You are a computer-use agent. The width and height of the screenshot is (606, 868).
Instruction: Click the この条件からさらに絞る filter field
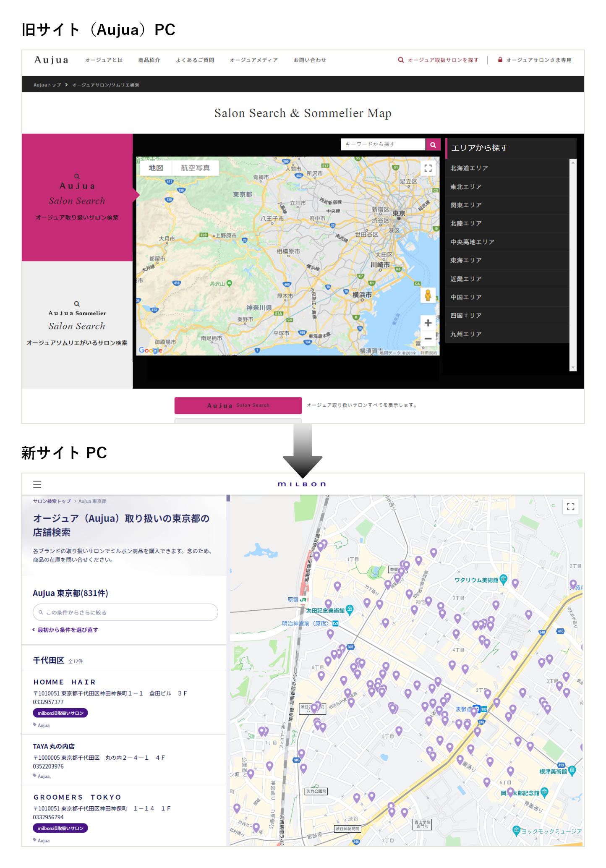(125, 612)
